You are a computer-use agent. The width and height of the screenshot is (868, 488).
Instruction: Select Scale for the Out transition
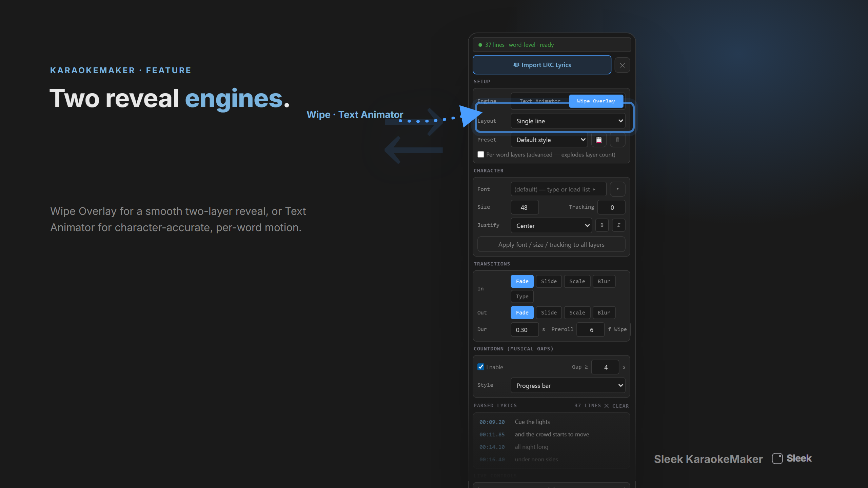pyautogui.click(x=577, y=312)
